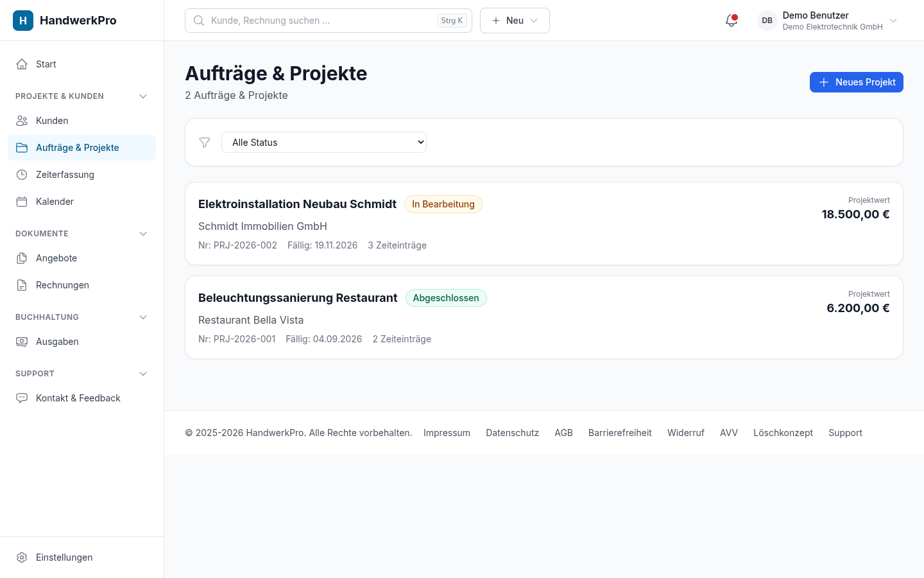The height and width of the screenshot is (578, 924).
Task: Open the notifications bell
Action: click(732, 21)
